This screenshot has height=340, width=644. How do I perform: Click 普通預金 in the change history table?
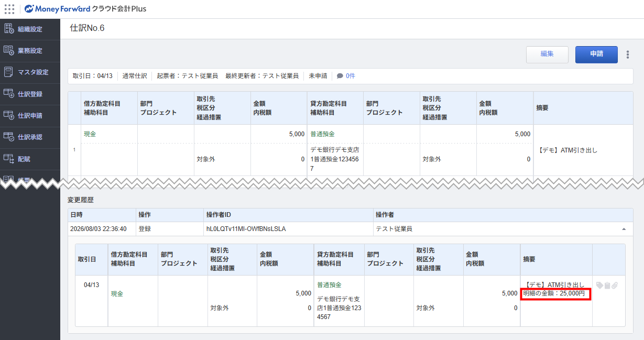(x=329, y=285)
